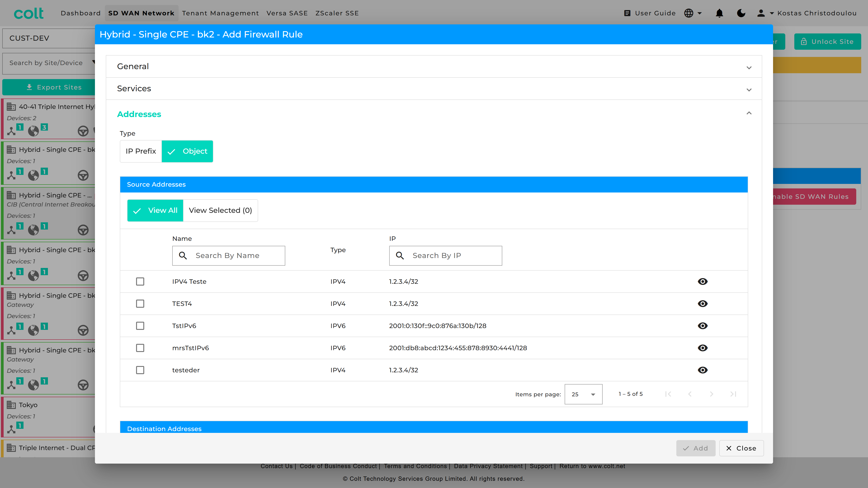Open the Contact Us link
868x488 pixels.
[277, 466]
